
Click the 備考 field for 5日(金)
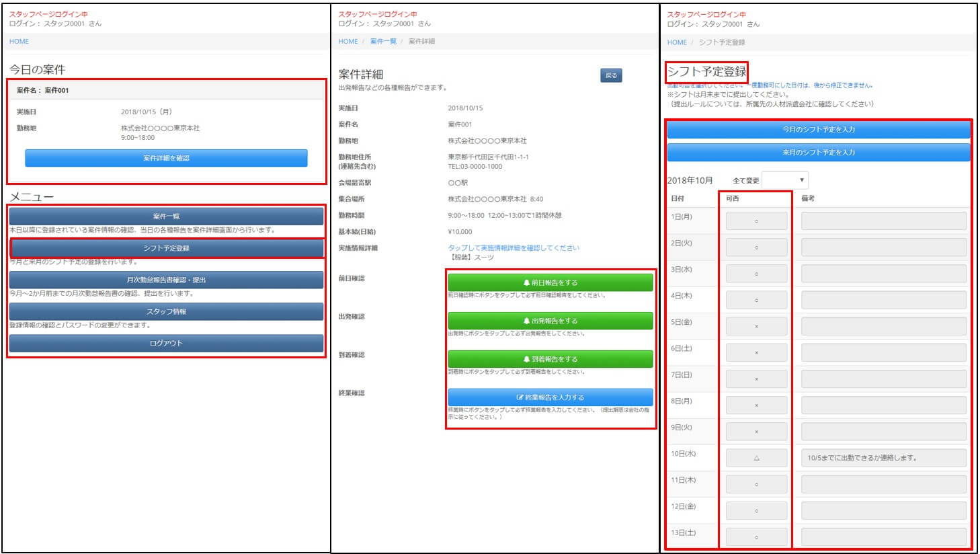[884, 326]
